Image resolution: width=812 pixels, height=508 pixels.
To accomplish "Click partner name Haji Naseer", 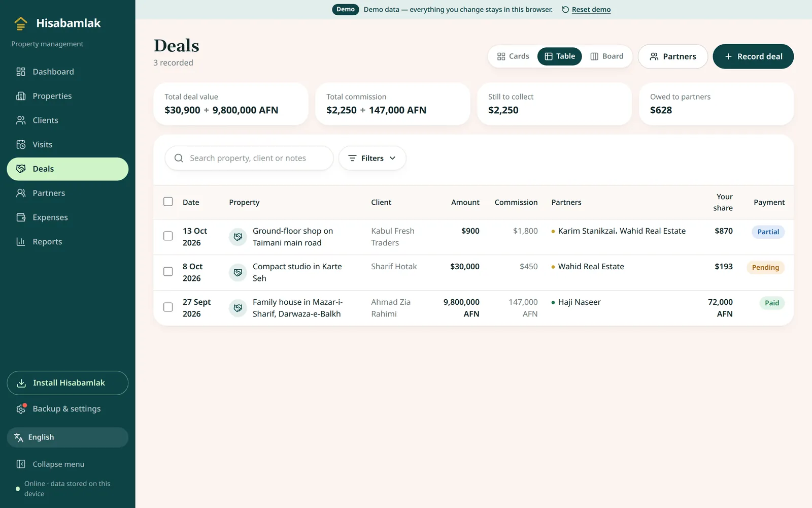I will point(580,302).
